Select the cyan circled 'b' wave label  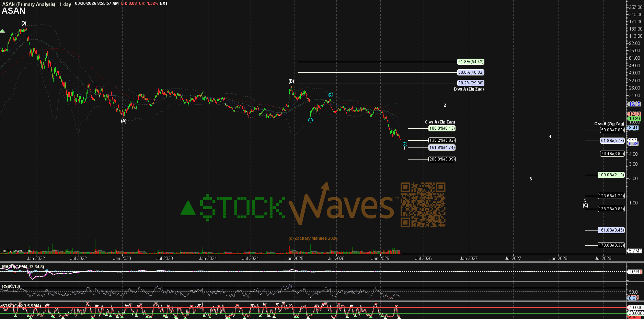pyautogui.click(x=331, y=95)
